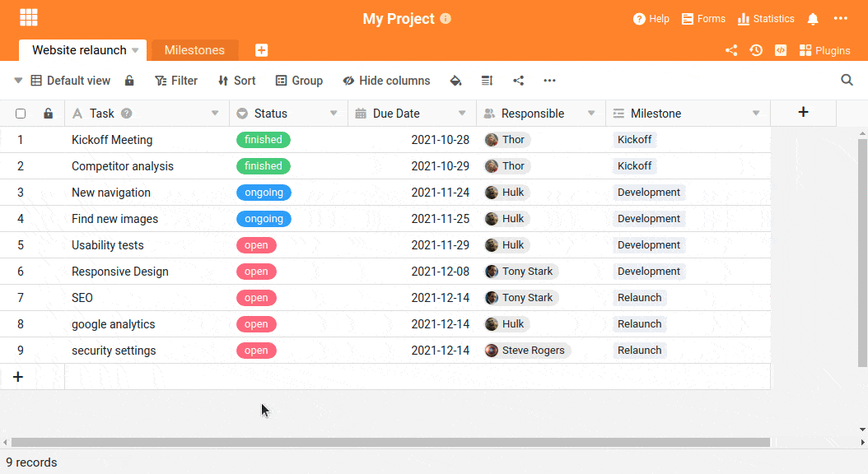
Task: Open the Statistics menu
Action: pyautogui.click(x=766, y=19)
